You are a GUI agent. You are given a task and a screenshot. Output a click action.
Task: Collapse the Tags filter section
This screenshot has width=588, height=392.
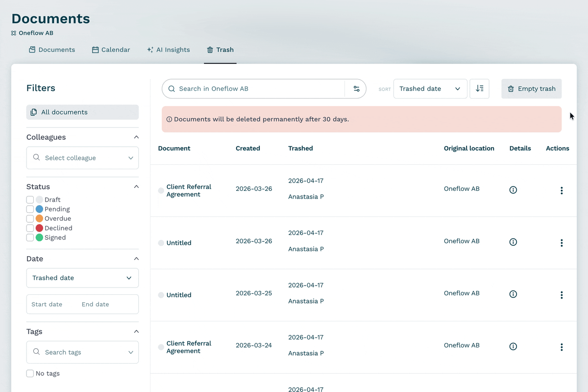[x=136, y=332]
